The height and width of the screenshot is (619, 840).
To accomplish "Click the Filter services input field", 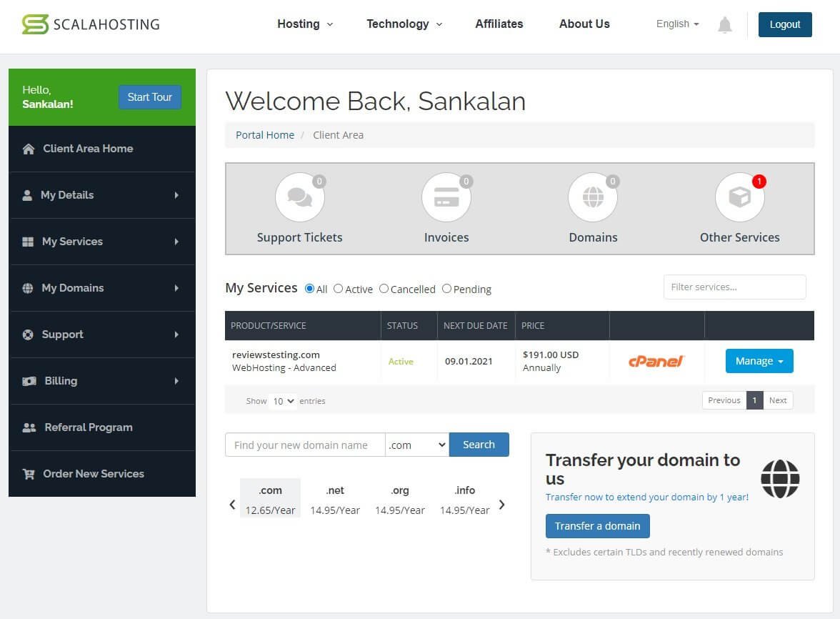I will coord(734,287).
